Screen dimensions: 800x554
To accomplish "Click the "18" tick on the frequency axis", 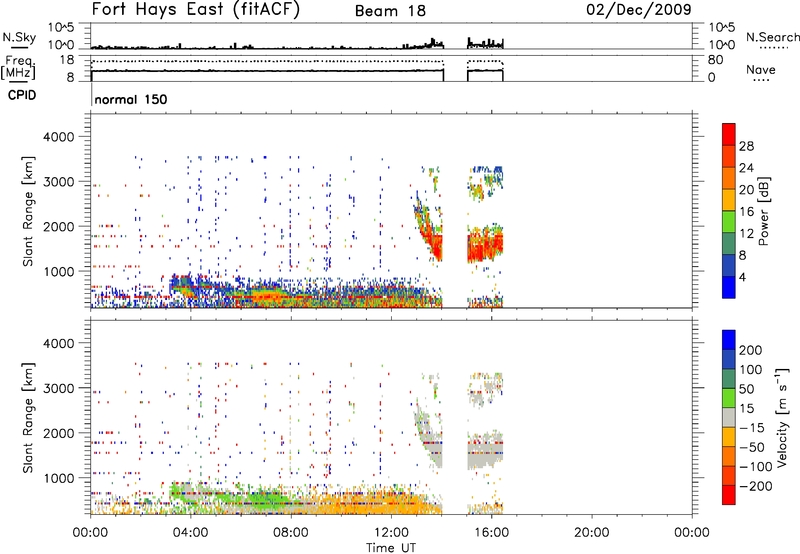I will [x=67, y=60].
